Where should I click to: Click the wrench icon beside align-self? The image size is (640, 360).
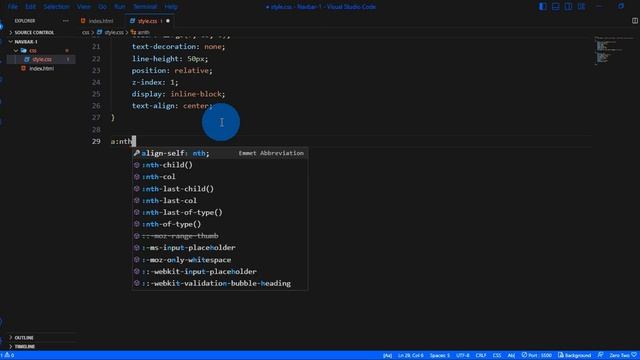point(137,153)
